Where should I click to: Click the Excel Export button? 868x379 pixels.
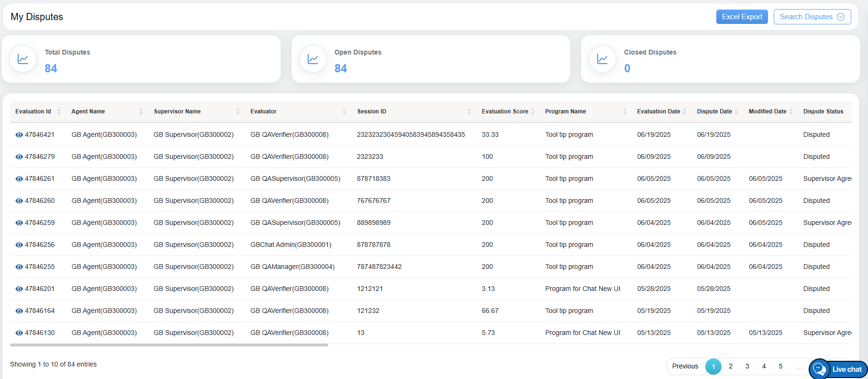tap(742, 17)
